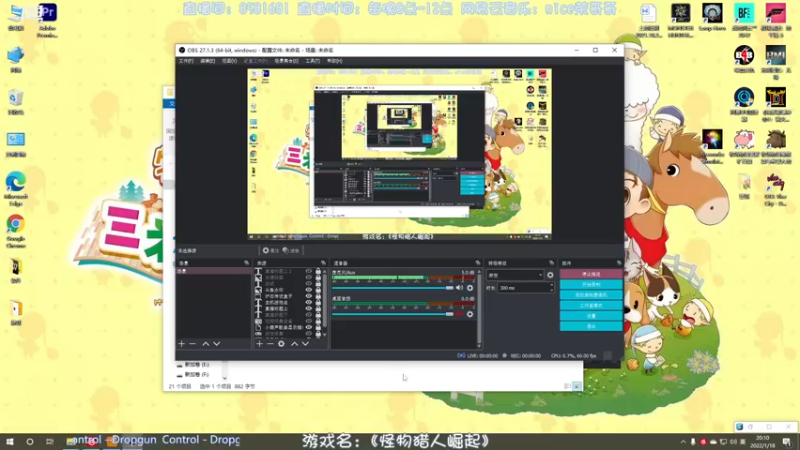This screenshot has height=450, width=800.
Task: Open OBS Settings from Controls panel
Action: click(x=591, y=316)
